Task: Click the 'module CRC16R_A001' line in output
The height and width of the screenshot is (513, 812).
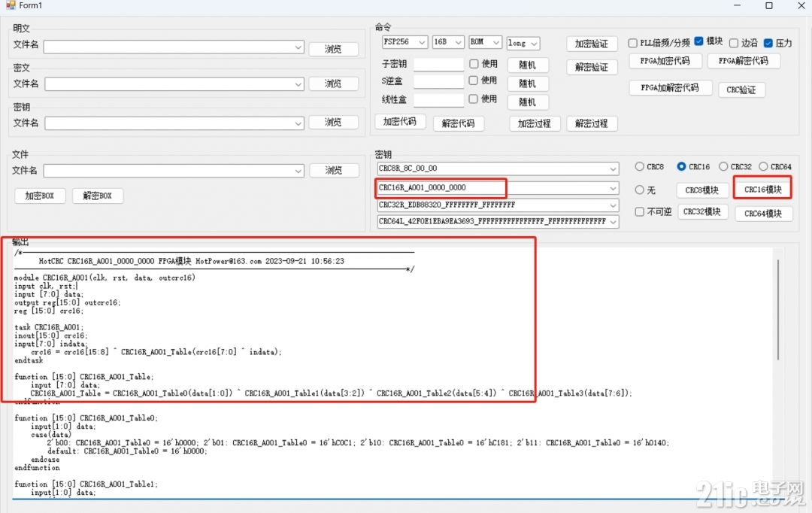Action: pyautogui.click(x=105, y=278)
